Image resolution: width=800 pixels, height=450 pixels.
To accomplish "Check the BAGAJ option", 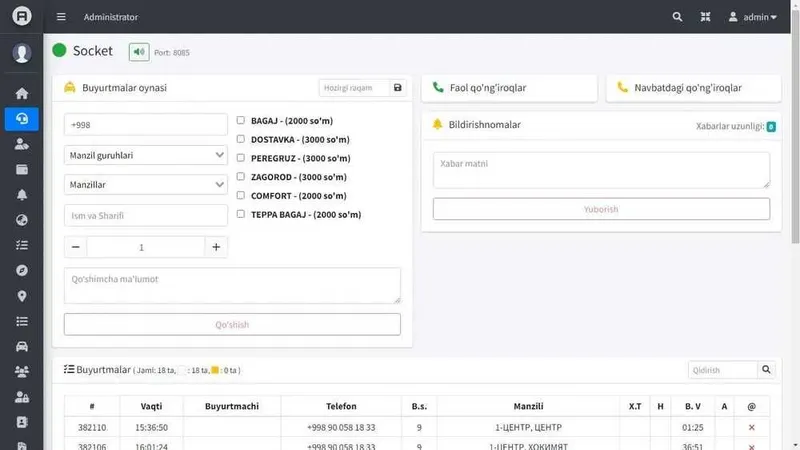I will 240,120.
